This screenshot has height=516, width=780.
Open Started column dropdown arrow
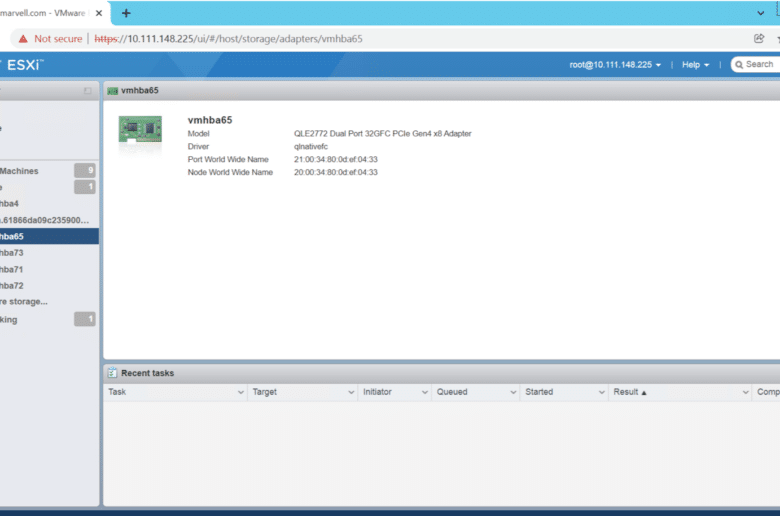[601, 392]
